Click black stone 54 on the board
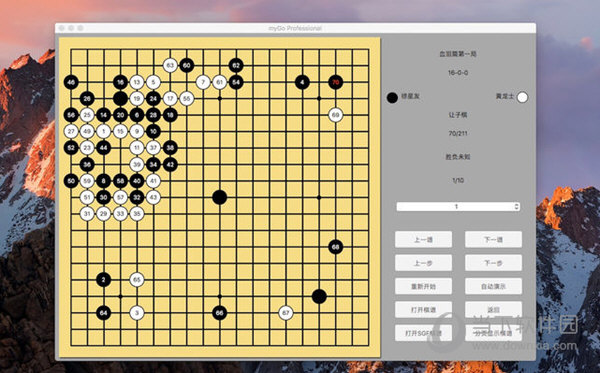The image size is (600, 373). (x=236, y=82)
